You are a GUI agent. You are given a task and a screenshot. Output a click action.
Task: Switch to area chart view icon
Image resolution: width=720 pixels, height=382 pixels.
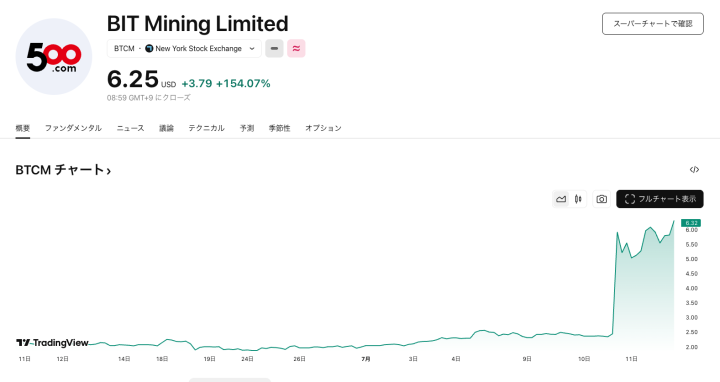click(x=561, y=199)
